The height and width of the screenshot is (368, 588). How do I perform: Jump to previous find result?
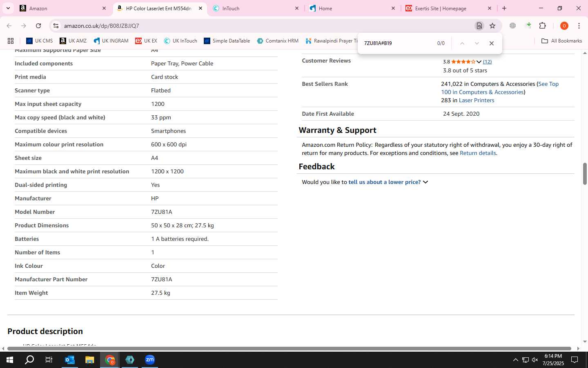tap(462, 43)
